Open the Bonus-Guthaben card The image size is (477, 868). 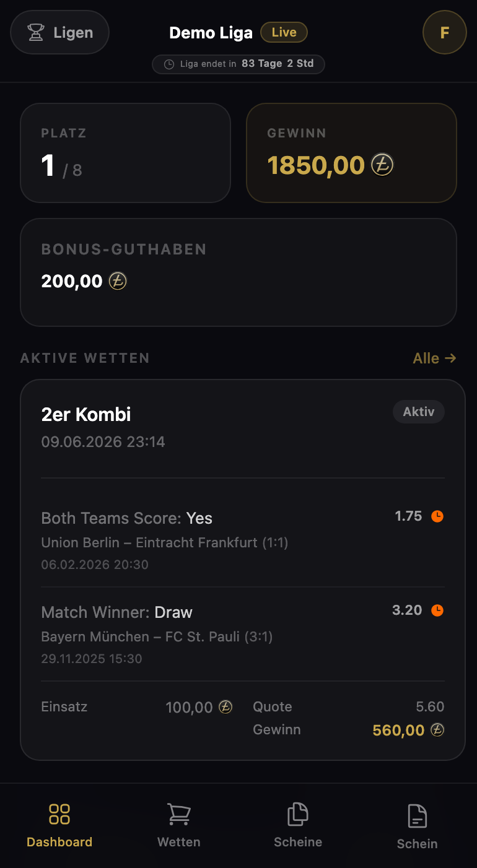click(x=239, y=272)
